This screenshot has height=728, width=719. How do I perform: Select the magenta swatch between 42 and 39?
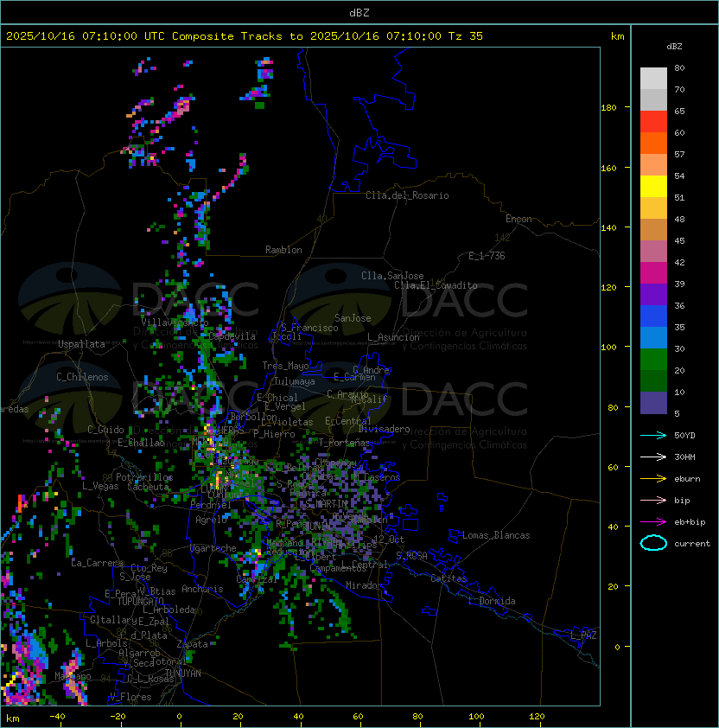coord(653,273)
